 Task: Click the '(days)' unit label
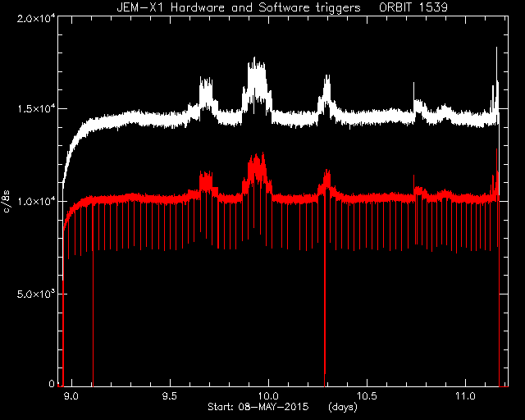(343, 407)
